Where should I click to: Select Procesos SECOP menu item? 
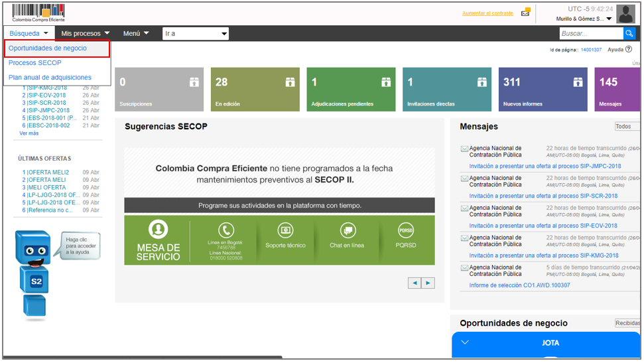coord(35,63)
